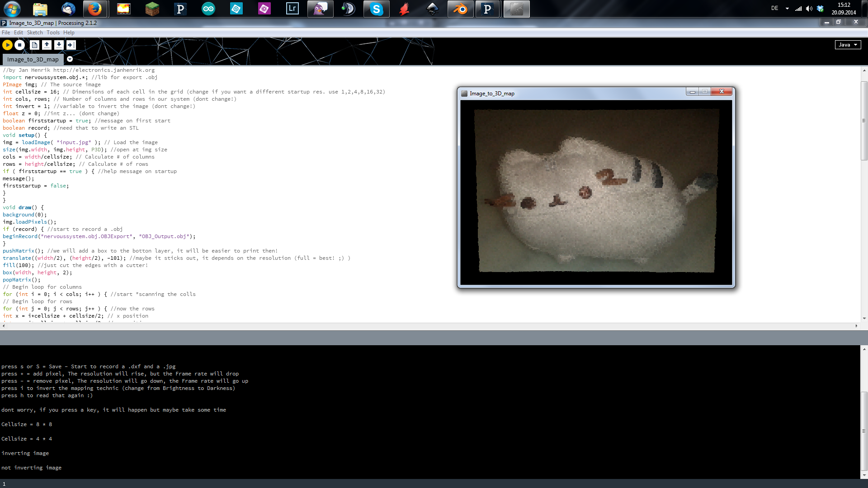Click the code line 'int cellsize = 16;'
Screen dimensions: 868x488
point(31,92)
